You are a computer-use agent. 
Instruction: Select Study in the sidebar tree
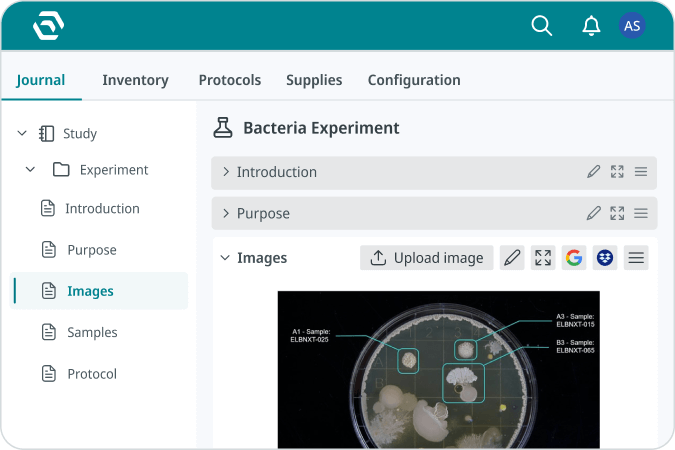[x=80, y=133]
